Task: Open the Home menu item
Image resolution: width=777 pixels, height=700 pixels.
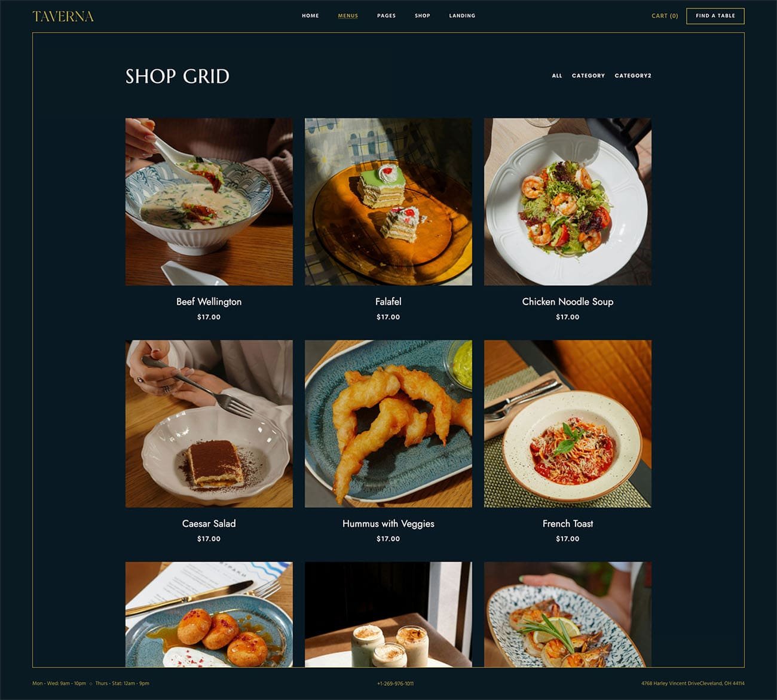Action: pyautogui.click(x=310, y=16)
